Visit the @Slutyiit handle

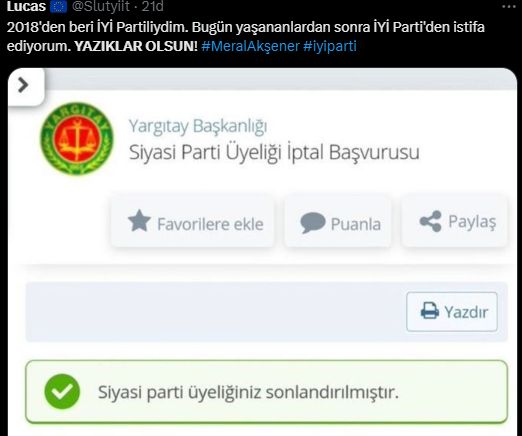click(x=100, y=6)
